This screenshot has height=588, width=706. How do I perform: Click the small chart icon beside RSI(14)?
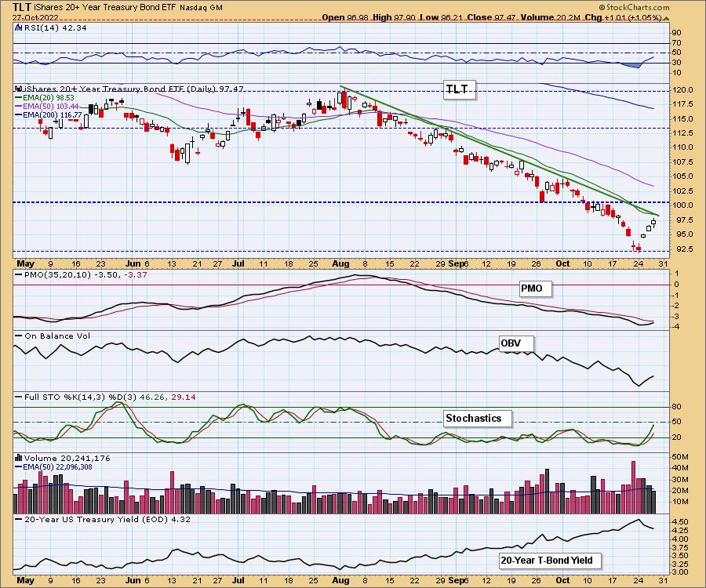coord(19,27)
